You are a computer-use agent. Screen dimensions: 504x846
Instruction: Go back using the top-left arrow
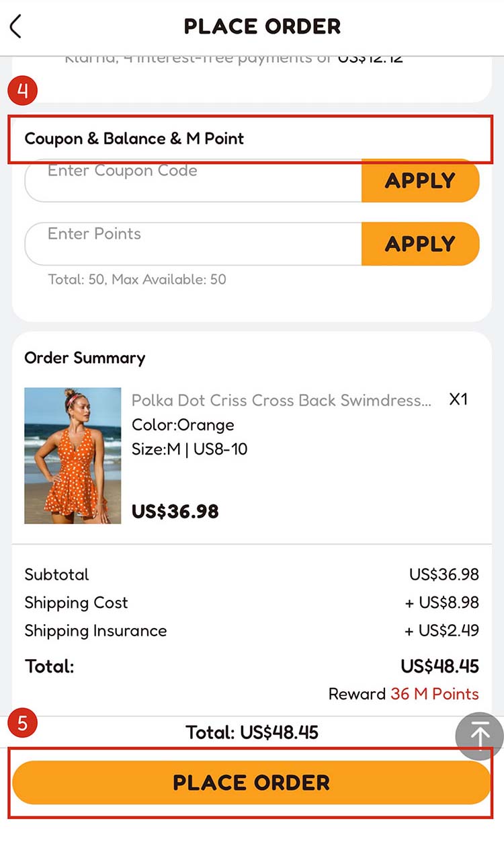coord(16,27)
